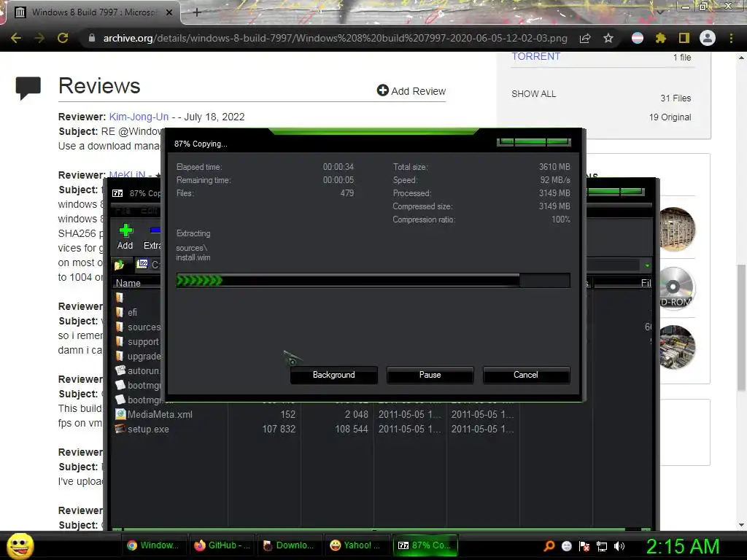The width and height of the screenshot is (747, 560).
Task: Click the software boxes thumbnail
Action: click(x=676, y=347)
